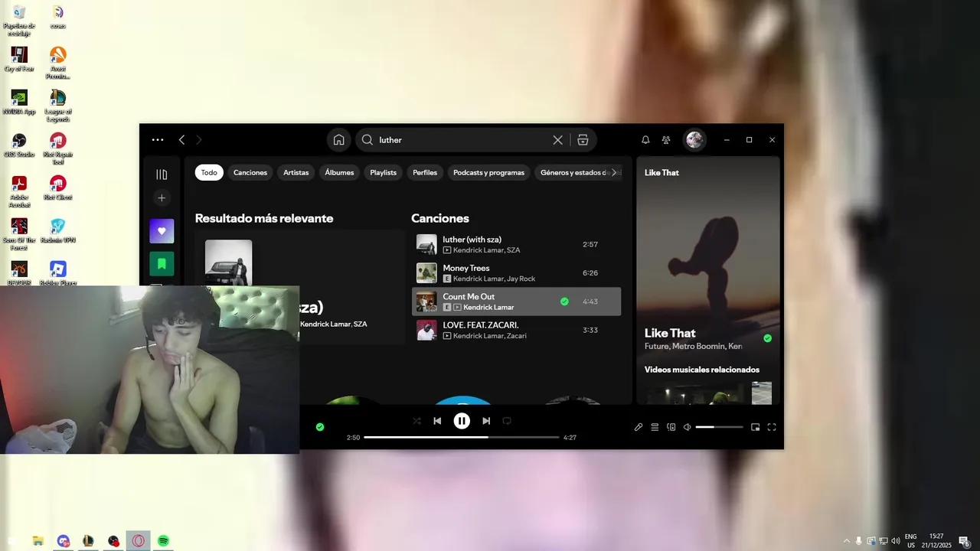Open Connect to a device
The image size is (980, 551).
671,427
